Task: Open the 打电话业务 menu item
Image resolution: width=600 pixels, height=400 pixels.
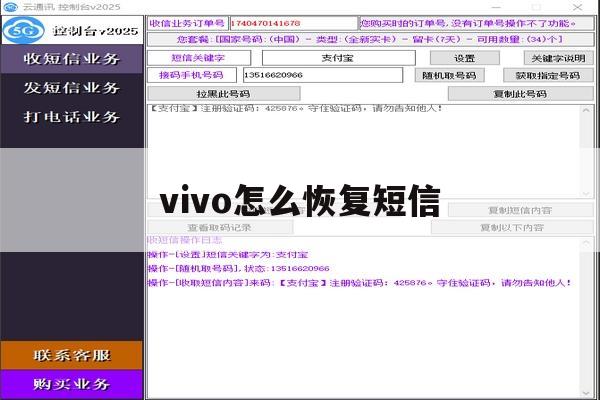Action: [x=72, y=117]
